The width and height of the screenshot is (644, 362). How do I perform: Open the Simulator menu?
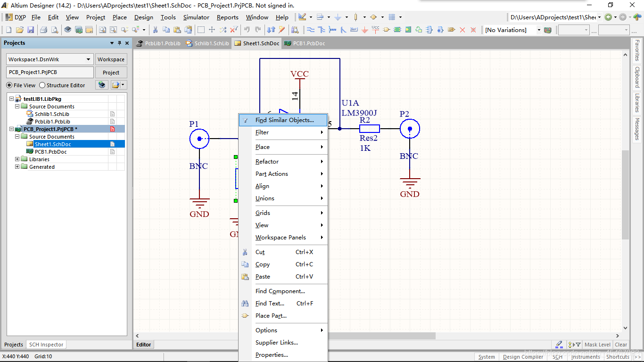196,17
